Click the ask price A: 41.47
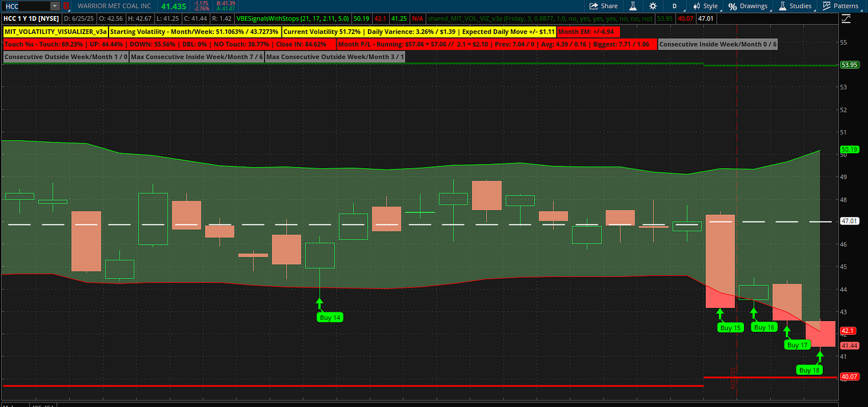Image resolution: width=868 pixels, height=407 pixels. tap(227, 9)
